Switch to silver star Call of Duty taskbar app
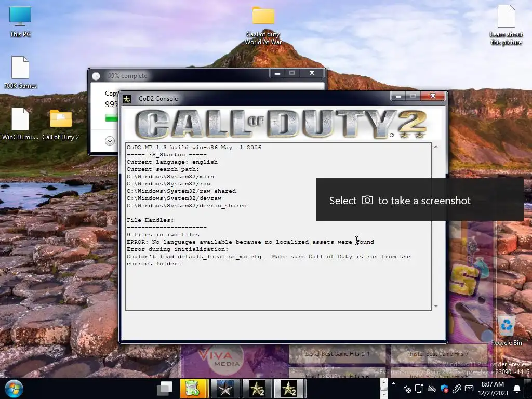532x399 pixels. coord(225,389)
